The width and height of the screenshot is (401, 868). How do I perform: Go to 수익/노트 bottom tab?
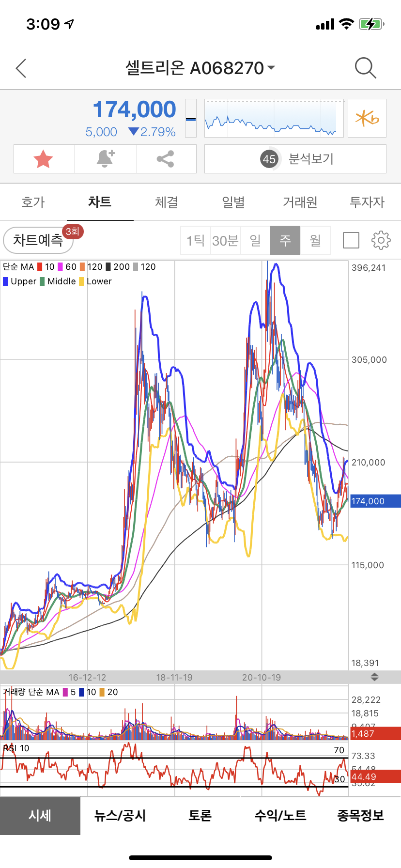[280, 816]
